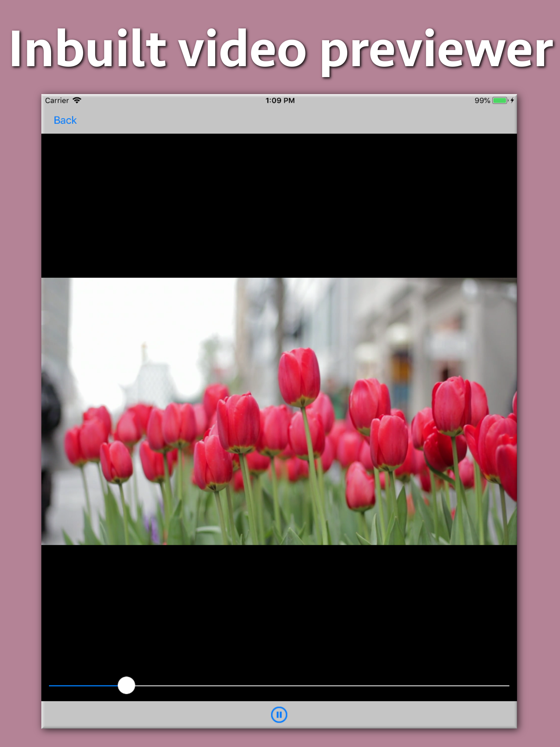Click the black letterbox area above the video
Screen dimensions: 560x747
point(279,205)
